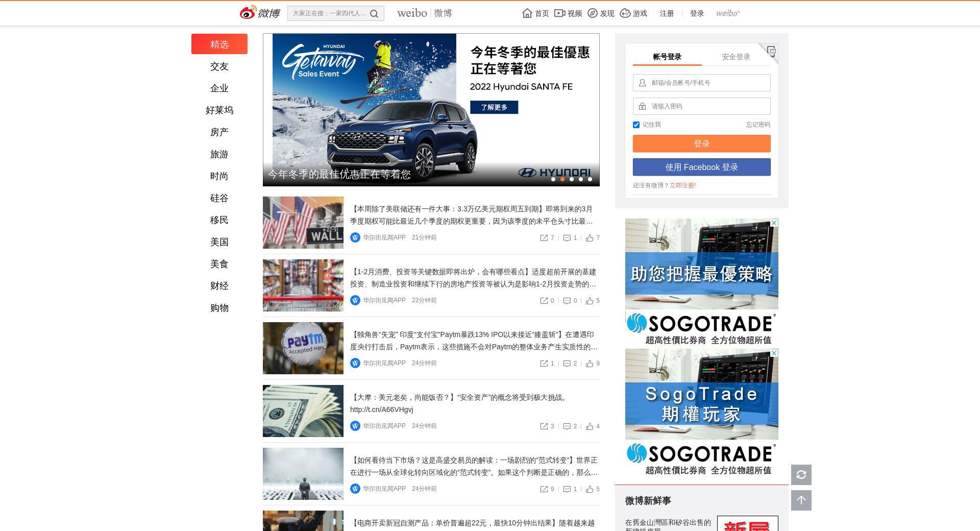Open the Weibo logo homepage

click(260, 13)
